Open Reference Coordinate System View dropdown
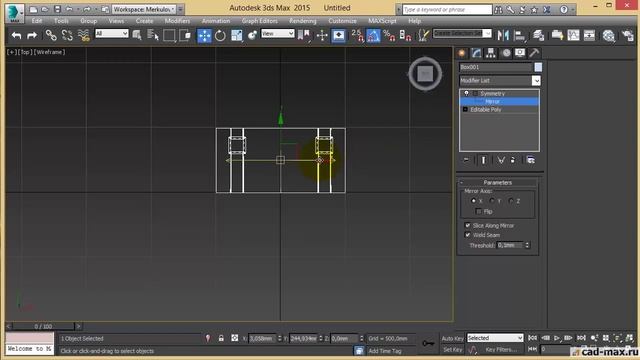The width and height of the screenshot is (640, 360). coord(278,34)
